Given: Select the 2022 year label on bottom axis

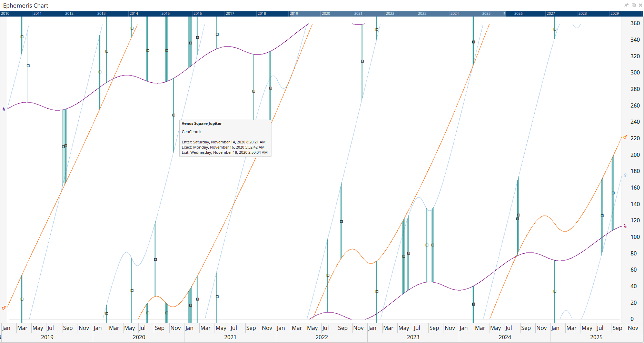Looking at the screenshot, I should [322, 337].
